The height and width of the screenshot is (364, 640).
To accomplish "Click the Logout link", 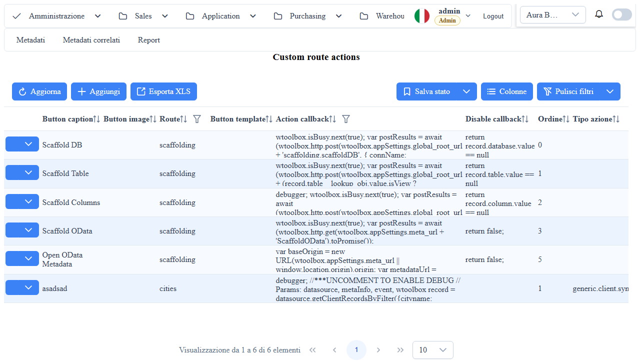I will pyautogui.click(x=493, y=16).
